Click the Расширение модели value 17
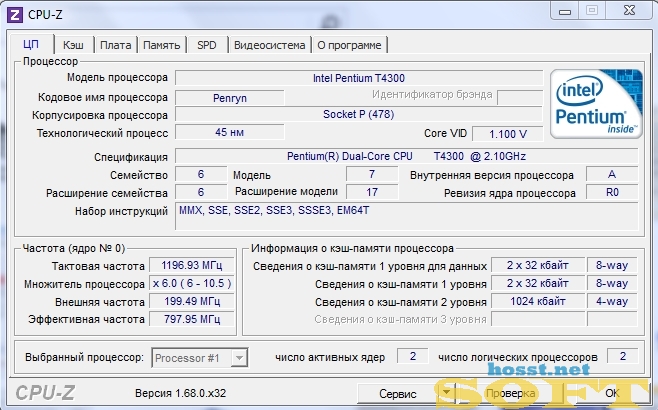Viewport: 658px width, 410px height. (372, 192)
